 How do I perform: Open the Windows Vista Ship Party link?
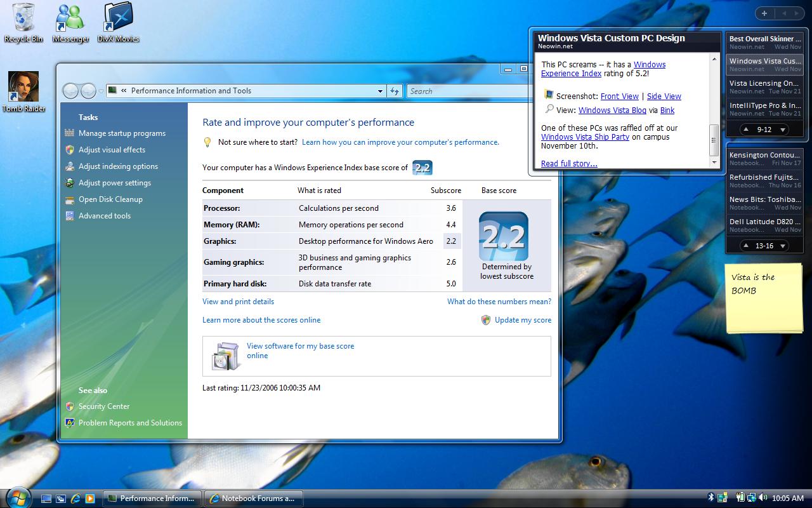pyautogui.click(x=585, y=137)
